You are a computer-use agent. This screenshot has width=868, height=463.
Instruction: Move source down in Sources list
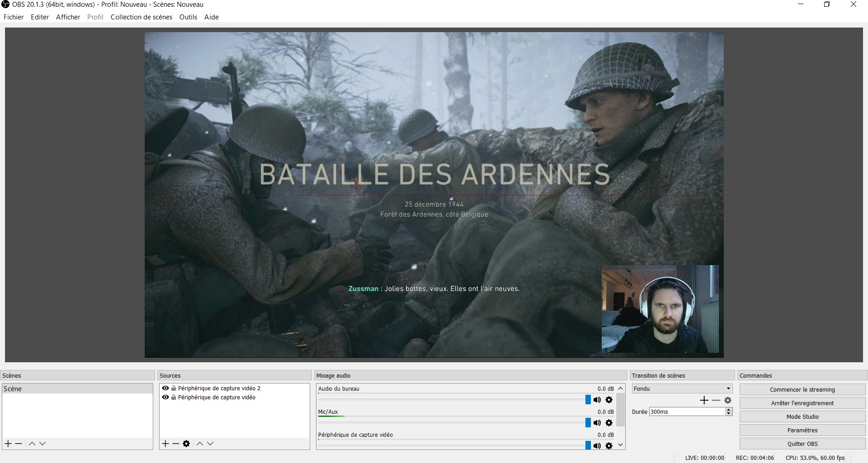[210, 444]
